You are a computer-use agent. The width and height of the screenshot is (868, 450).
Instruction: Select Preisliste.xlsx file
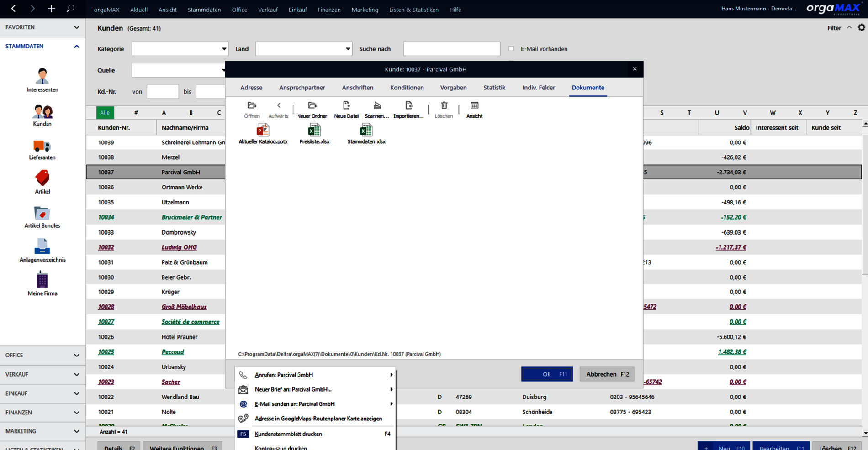pyautogui.click(x=314, y=134)
